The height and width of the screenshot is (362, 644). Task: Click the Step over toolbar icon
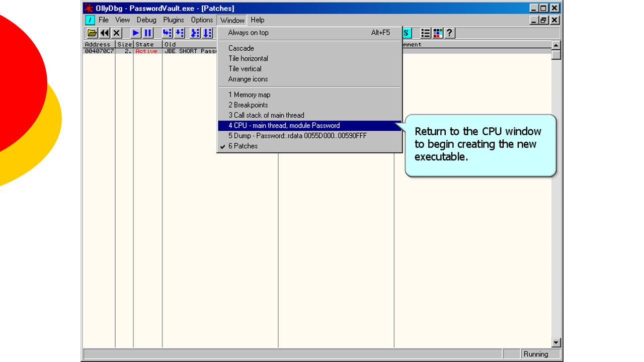(x=179, y=33)
